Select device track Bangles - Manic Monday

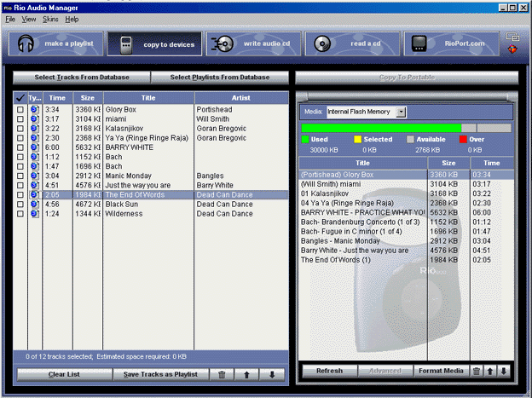pyautogui.click(x=407, y=241)
